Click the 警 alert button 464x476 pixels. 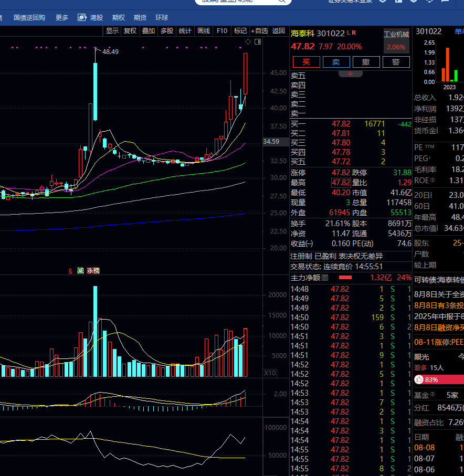coord(396,62)
